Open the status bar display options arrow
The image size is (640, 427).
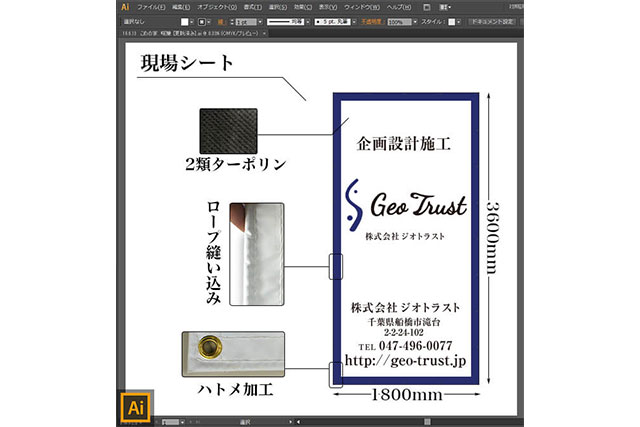coord(290,422)
